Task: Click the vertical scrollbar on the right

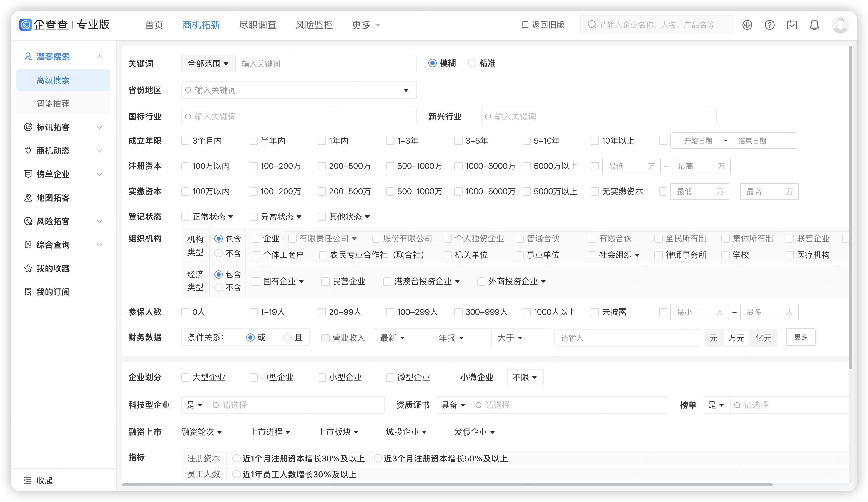Action: click(850, 207)
